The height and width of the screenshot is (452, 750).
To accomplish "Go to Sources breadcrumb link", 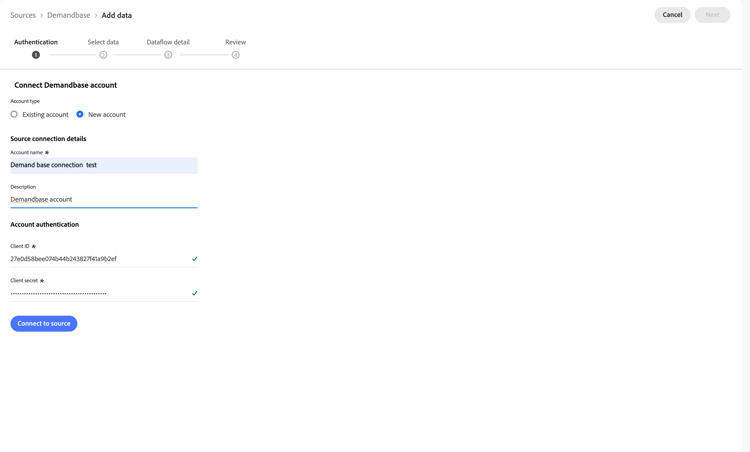I will [23, 15].
